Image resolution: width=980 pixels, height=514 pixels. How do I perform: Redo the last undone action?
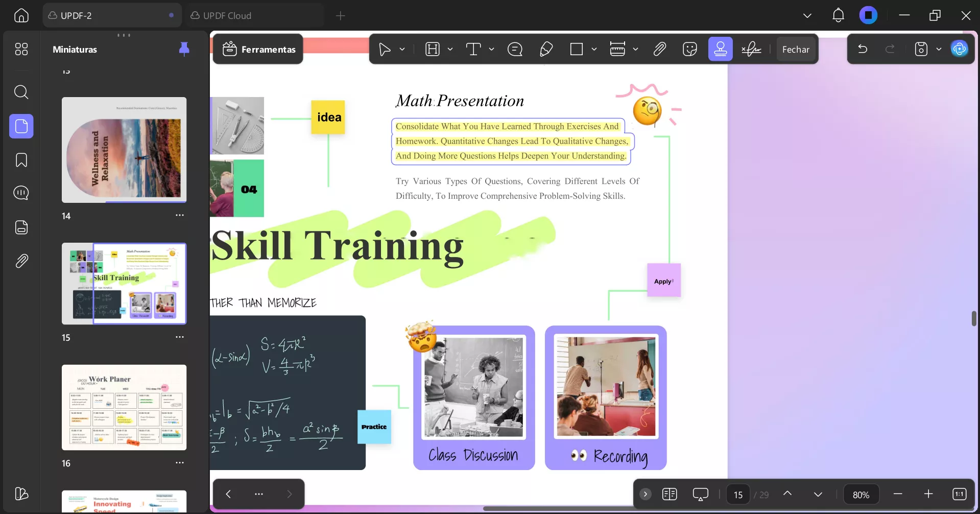(890, 49)
